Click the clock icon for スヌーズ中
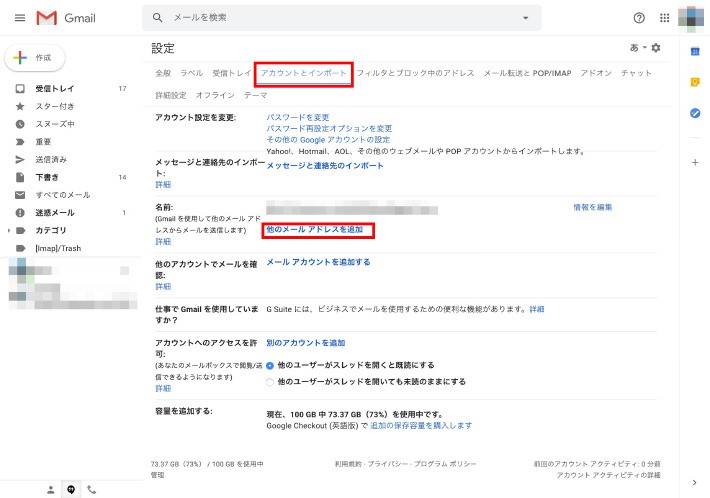 pos(20,124)
